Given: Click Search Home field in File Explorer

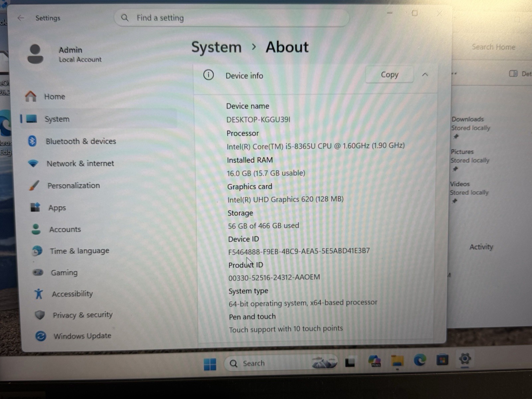Looking at the screenshot, I should [x=493, y=47].
